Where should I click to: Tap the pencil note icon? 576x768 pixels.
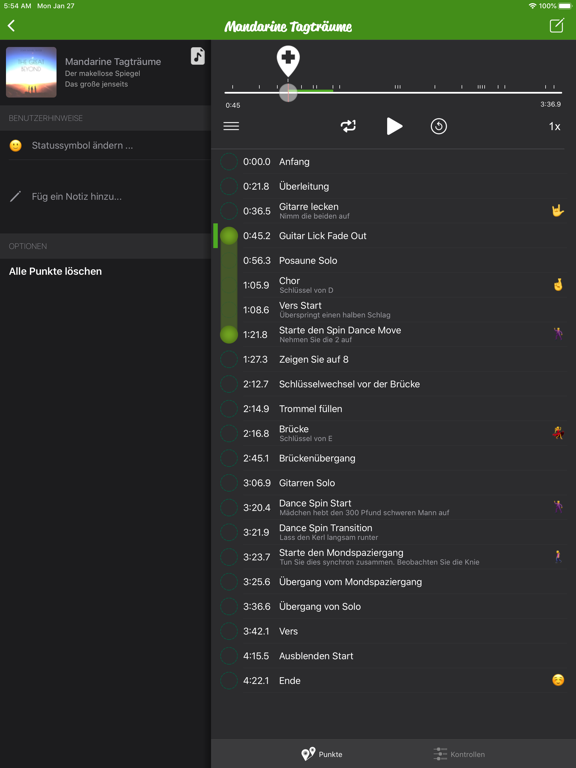coord(16,196)
